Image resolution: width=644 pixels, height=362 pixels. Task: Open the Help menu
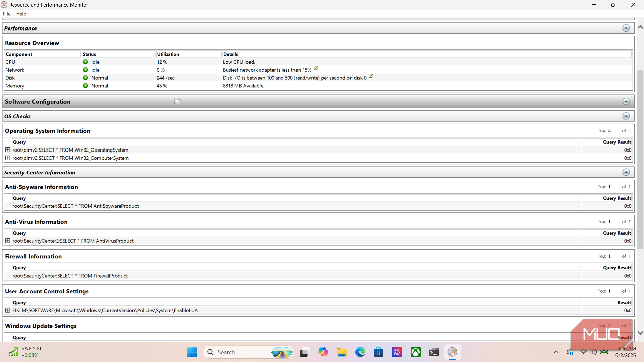(21, 14)
